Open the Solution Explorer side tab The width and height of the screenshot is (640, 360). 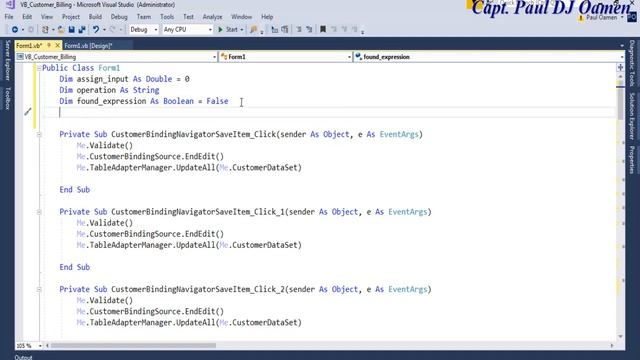[632, 116]
